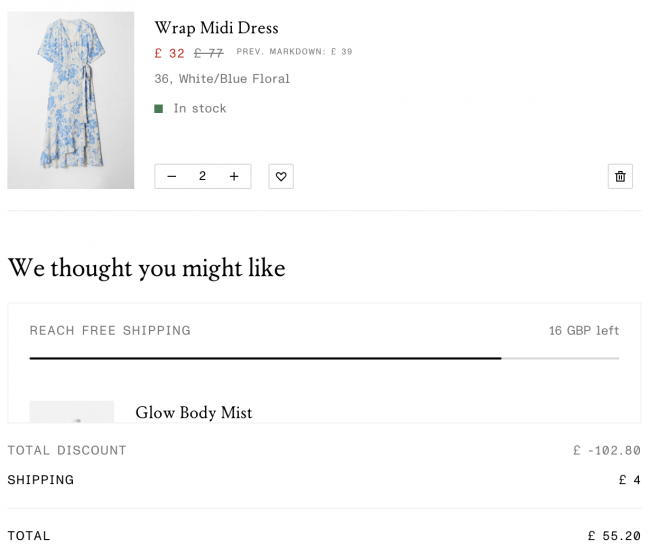This screenshot has height=548, width=650.
Task: Open the Wrap Midi Dress title link
Action: [x=216, y=28]
